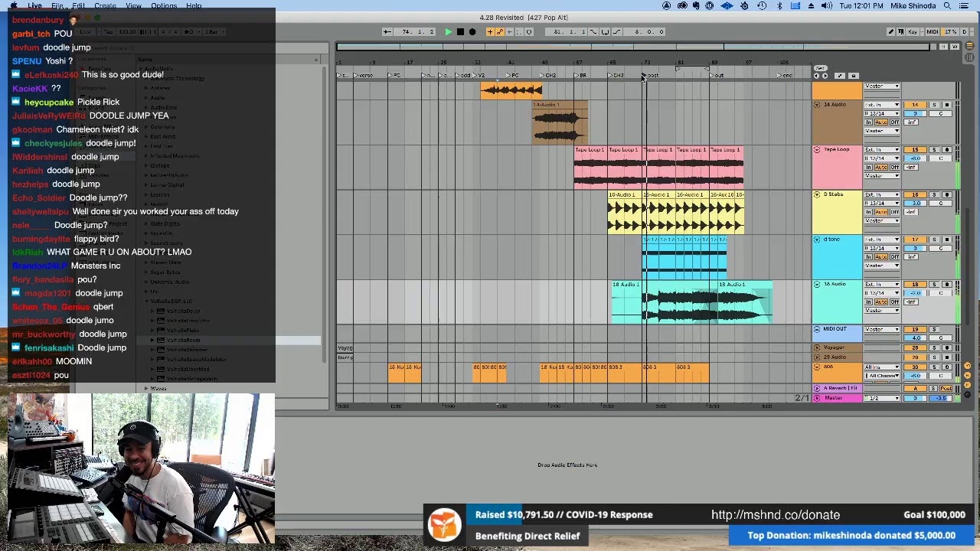
Task: Toggle MIDI Arrangement Overdub plus button
Action: click(490, 31)
